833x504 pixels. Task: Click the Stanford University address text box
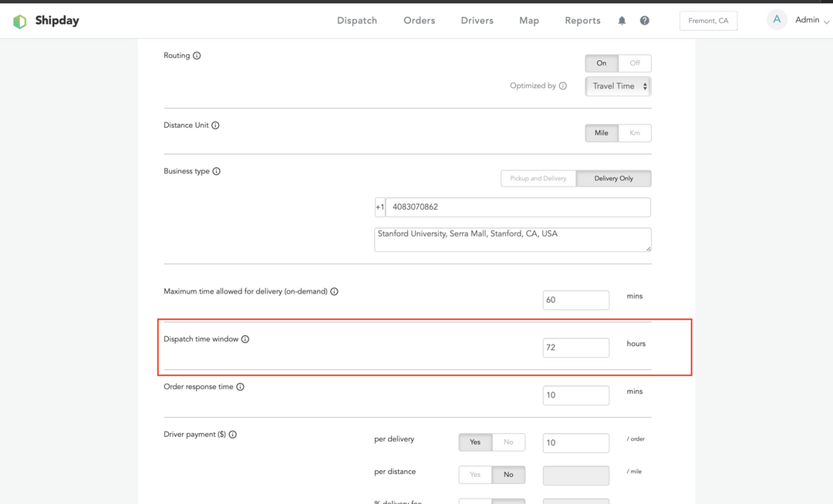512,240
